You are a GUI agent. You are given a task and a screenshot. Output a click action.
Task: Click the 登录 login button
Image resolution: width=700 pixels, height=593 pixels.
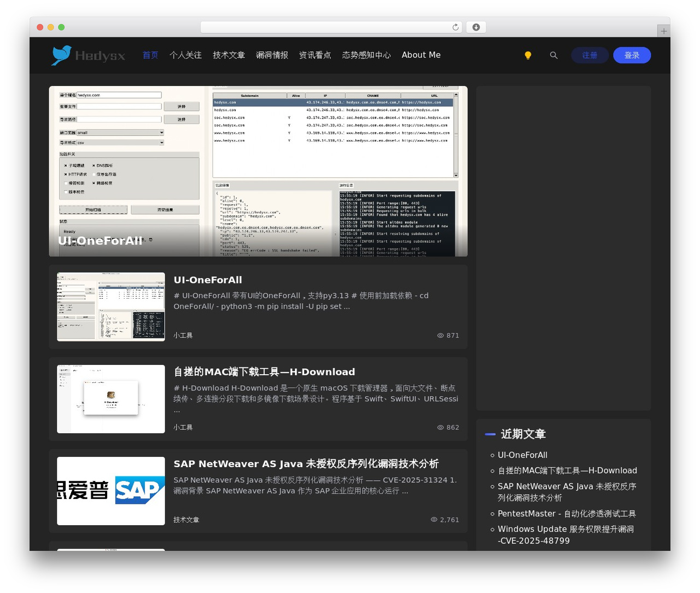(x=632, y=55)
